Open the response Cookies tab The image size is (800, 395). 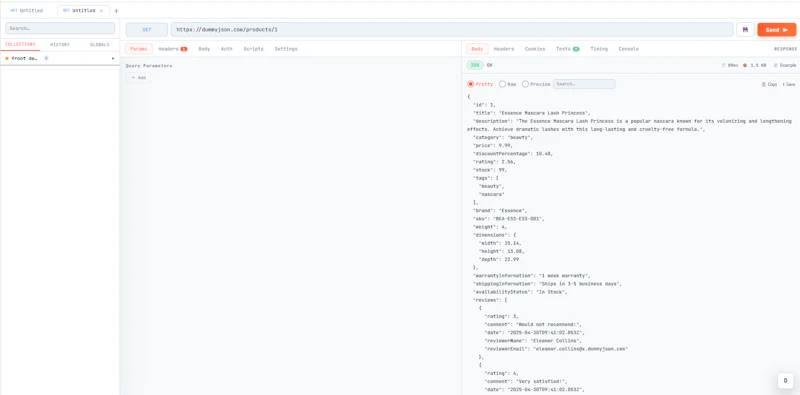535,49
